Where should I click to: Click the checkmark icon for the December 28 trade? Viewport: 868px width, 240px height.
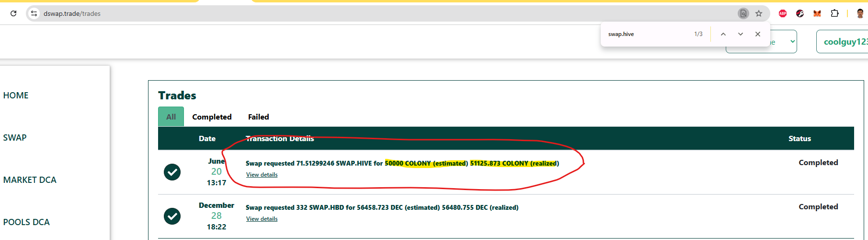[x=172, y=216]
